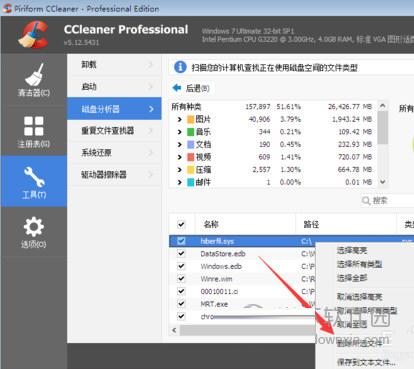Choose 取消选择高亮 from context menu
The image size is (414, 369).
359,297
